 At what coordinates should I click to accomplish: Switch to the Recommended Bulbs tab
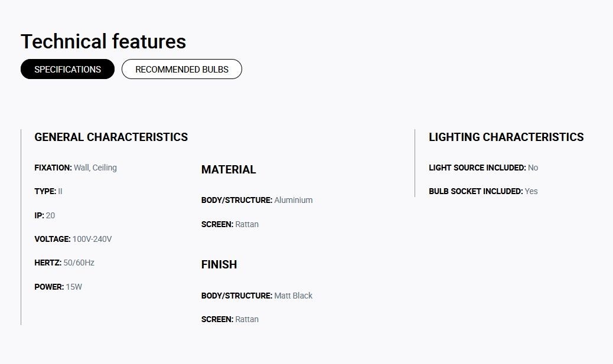(182, 69)
